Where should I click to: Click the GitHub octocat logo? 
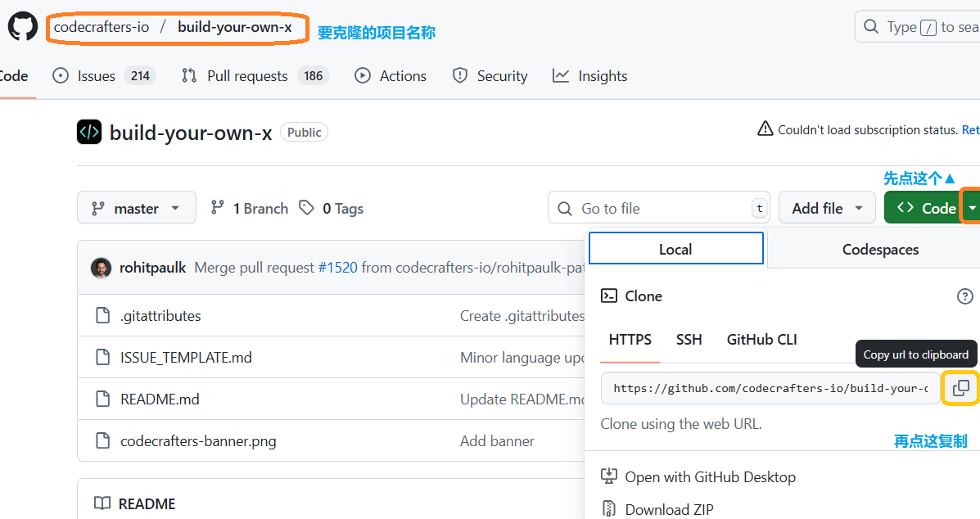pos(23,27)
